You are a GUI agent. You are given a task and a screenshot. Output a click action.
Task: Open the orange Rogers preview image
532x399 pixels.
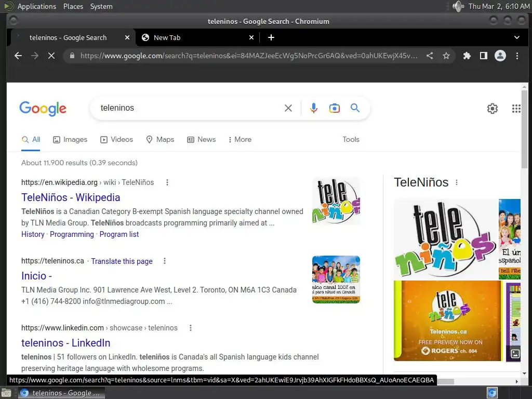pyautogui.click(x=447, y=321)
